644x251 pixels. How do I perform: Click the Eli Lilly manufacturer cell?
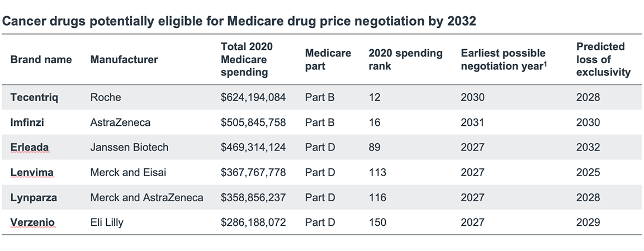pyautogui.click(x=107, y=222)
